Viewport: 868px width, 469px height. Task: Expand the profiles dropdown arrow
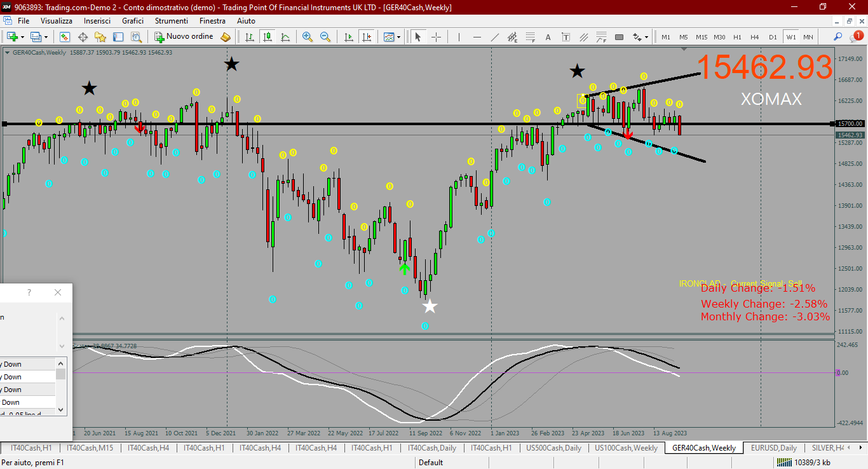46,37
